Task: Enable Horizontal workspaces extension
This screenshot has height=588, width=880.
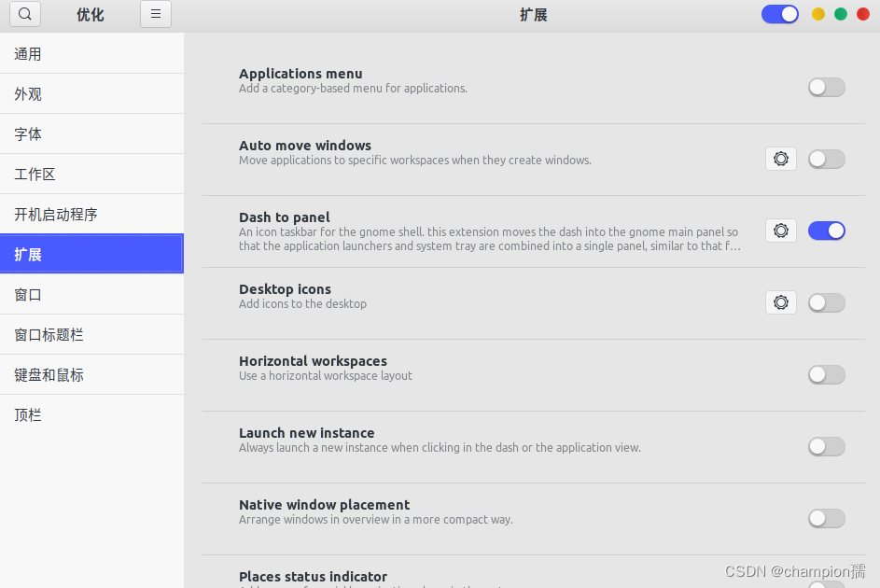Action: click(x=827, y=374)
